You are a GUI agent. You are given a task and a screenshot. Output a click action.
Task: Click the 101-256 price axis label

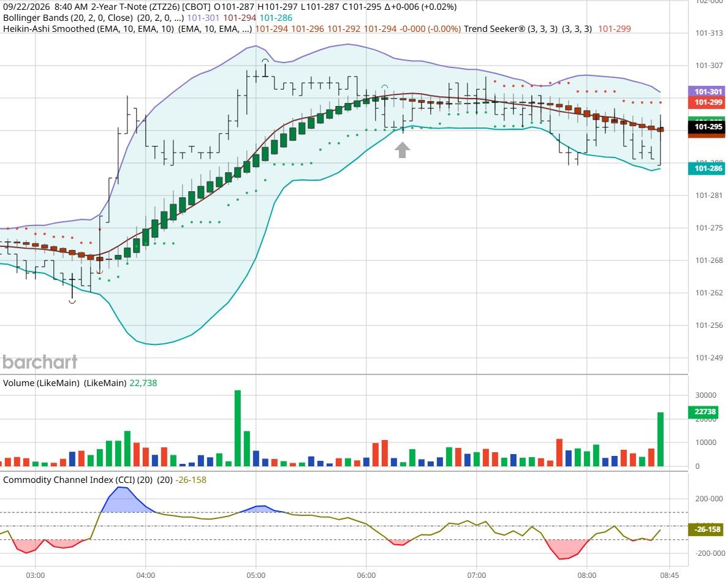pyautogui.click(x=709, y=325)
